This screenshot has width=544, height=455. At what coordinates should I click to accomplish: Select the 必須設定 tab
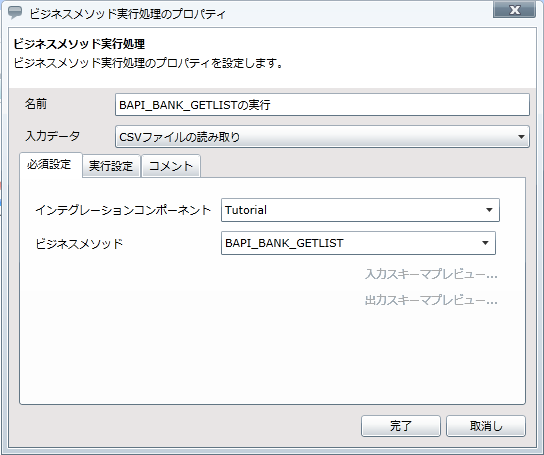pos(49,165)
